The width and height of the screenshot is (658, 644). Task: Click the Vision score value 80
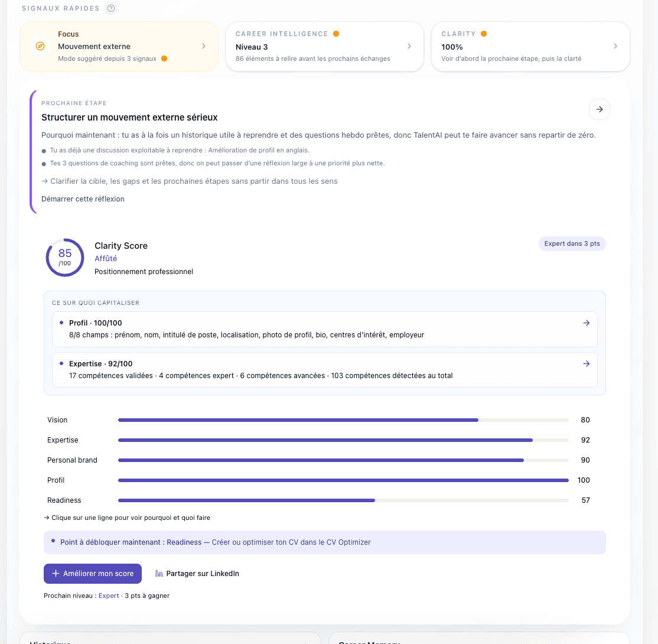[x=585, y=420]
